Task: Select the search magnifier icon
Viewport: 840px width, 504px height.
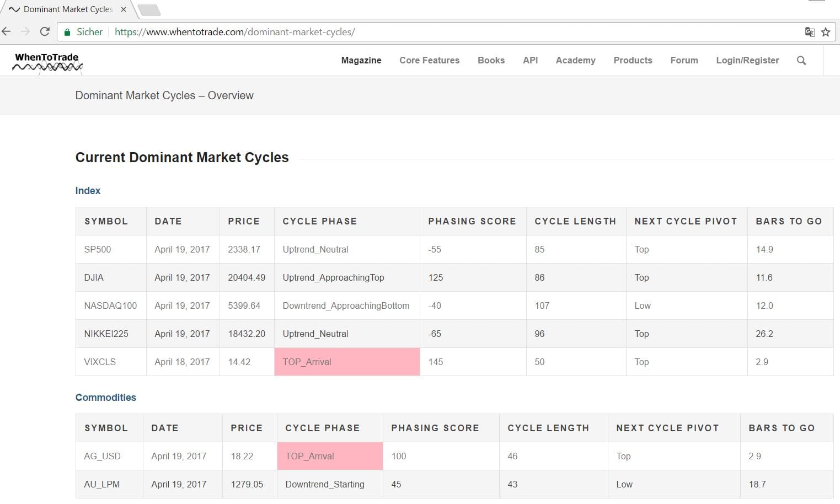Action: point(801,61)
